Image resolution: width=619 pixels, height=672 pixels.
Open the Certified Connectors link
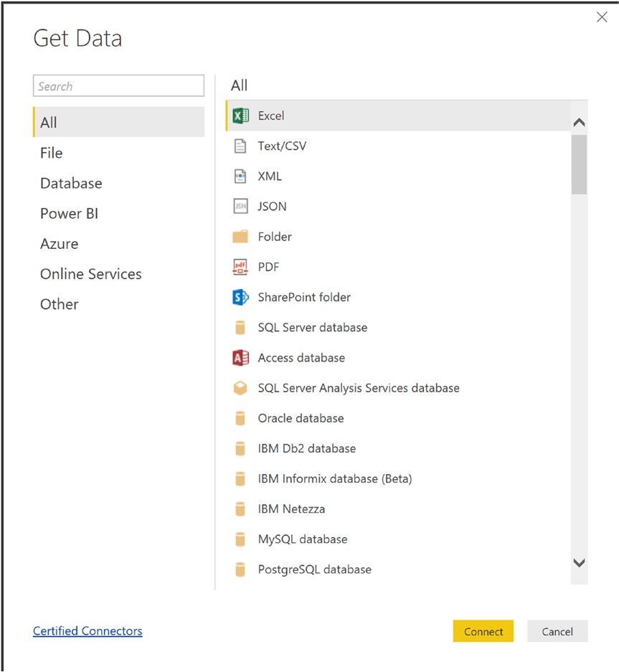click(x=88, y=631)
